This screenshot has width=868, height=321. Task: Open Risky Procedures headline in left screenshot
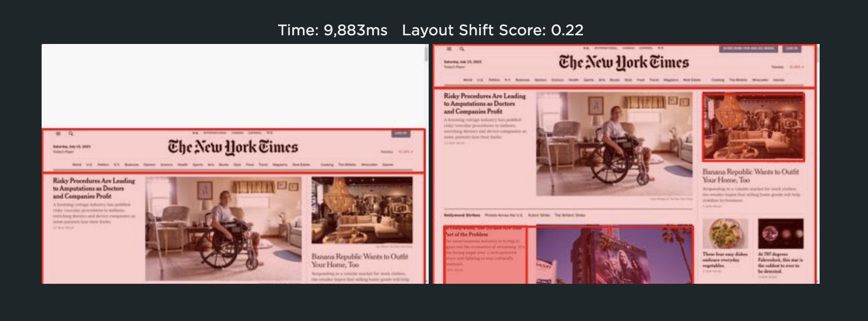pyautogui.click(x=94, y=188)
